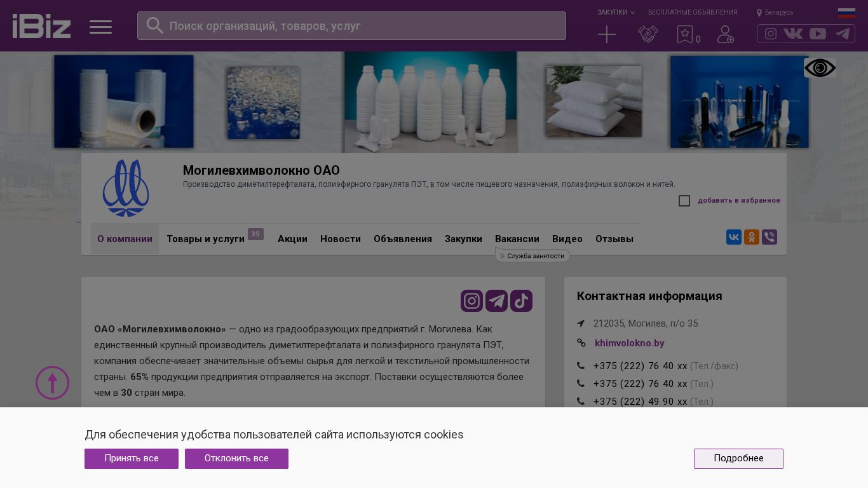Toggle accessibility eye view mode
Viewport: 868px width, 488px height.
[x=820, y=68]
